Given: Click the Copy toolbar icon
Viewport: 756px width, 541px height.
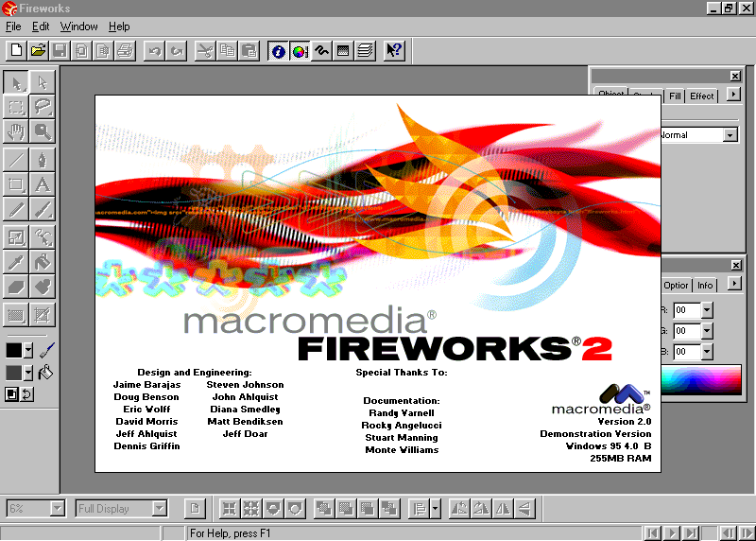Looking at the screenshot, I should click(x=228, y=51).
